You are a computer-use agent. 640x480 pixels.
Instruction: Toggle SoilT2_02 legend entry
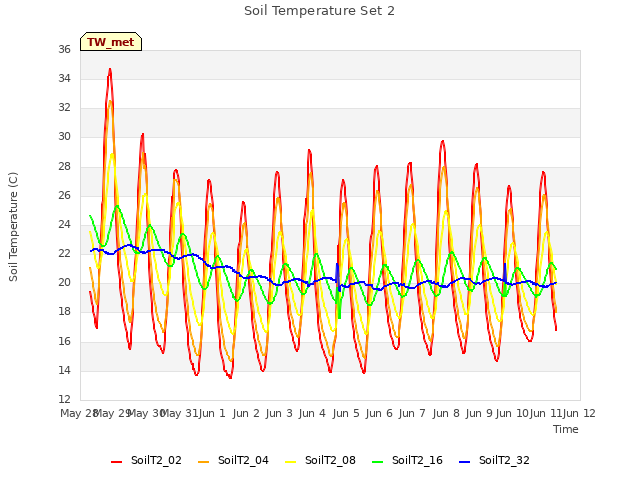146,460
